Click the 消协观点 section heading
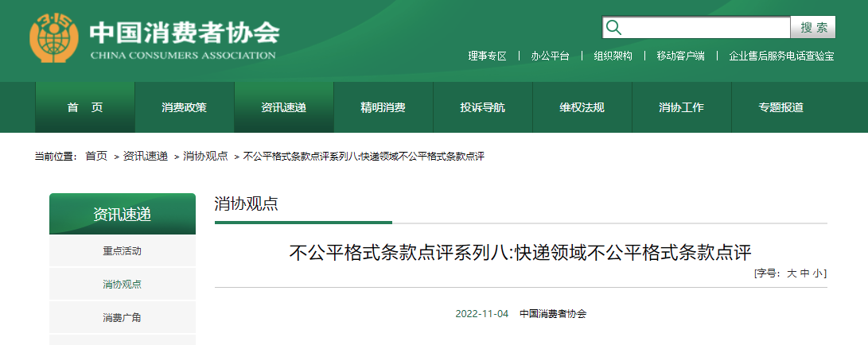Image resolution: width=868 pixels, height=345 pixels. click(x=247, y=204)
